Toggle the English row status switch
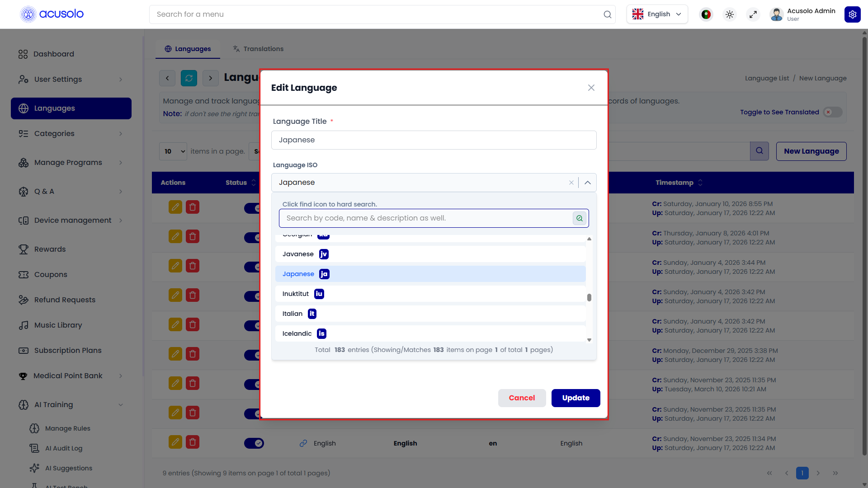 pos(254,443)
